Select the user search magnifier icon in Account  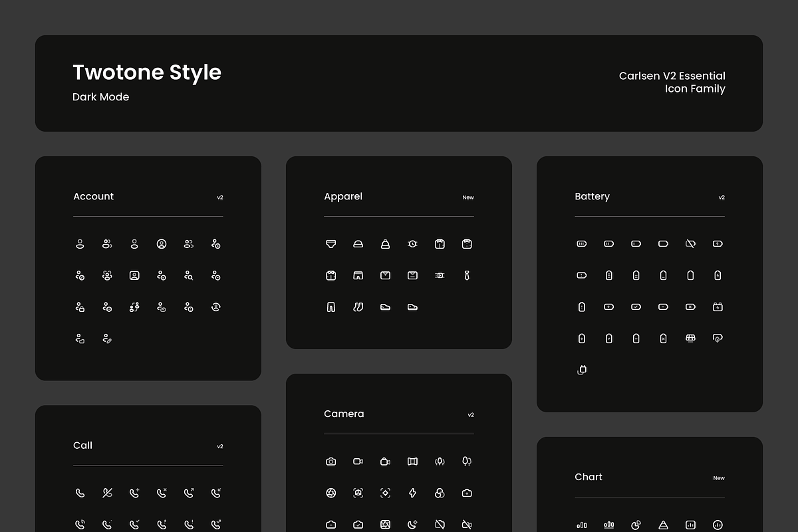(x=189, y=275)
